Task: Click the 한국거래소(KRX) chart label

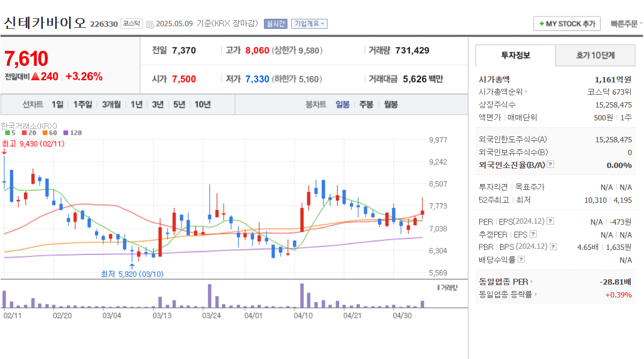Action: [x=29, y=125]
